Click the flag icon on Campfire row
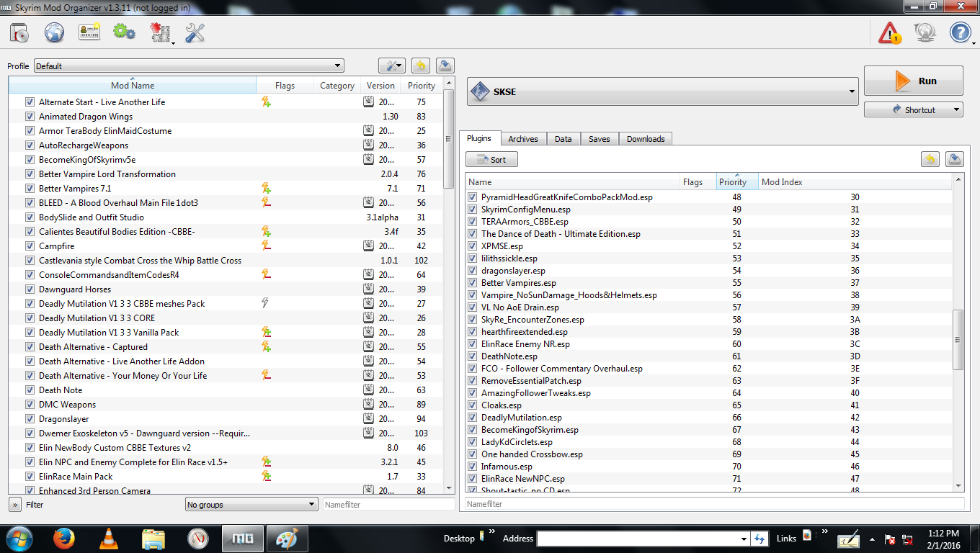This screenshot has height=553, width=980. pos(266,246)
